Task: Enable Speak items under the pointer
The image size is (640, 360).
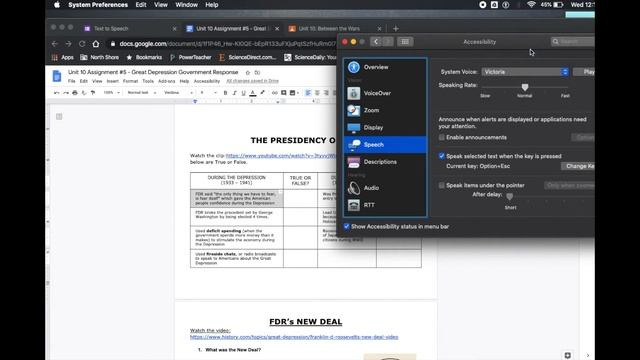Action: coord(442,185)
